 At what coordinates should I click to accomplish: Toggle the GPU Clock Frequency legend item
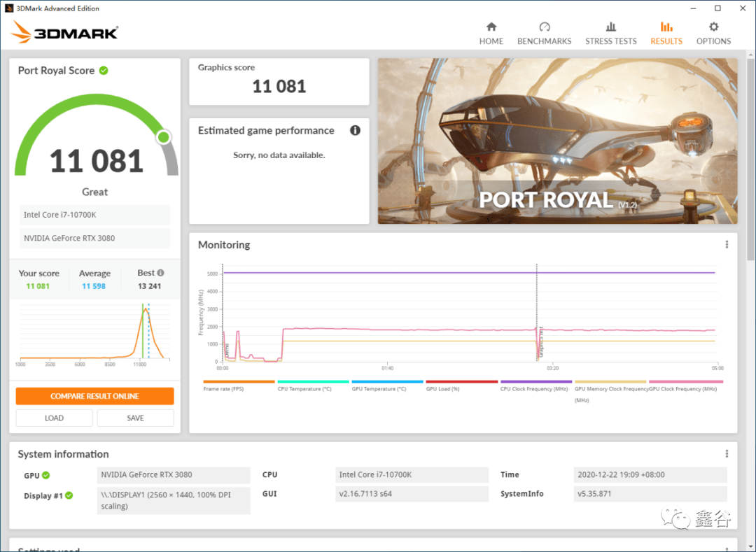pos(685,385)
